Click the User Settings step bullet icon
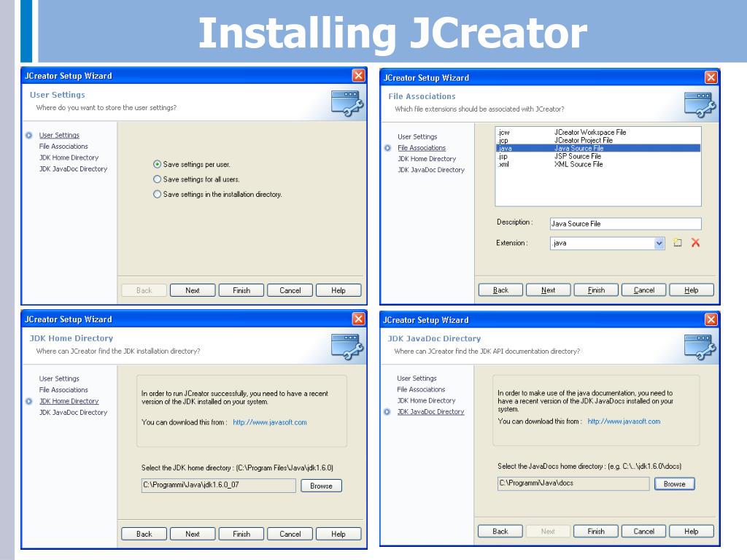Screen dimensions: 747x560 29,135
